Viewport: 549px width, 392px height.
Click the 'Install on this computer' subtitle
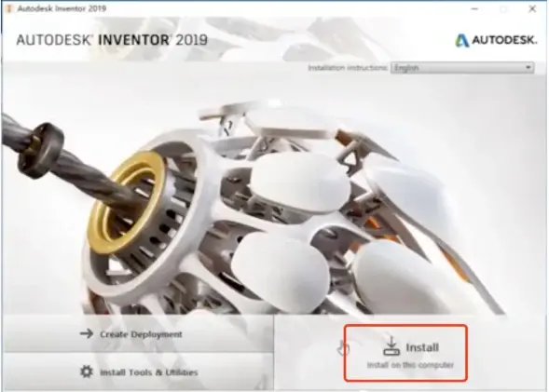pos(410,365)
